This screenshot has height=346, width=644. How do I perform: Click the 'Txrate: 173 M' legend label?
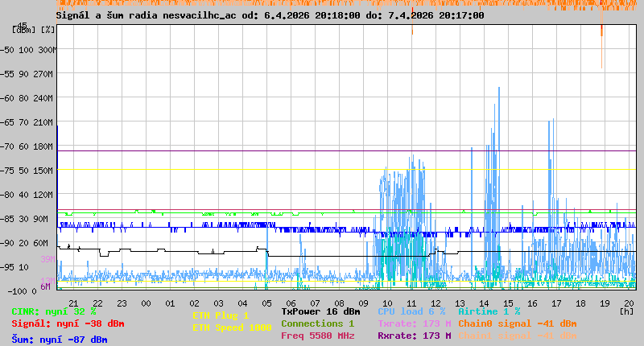(415, 323)
